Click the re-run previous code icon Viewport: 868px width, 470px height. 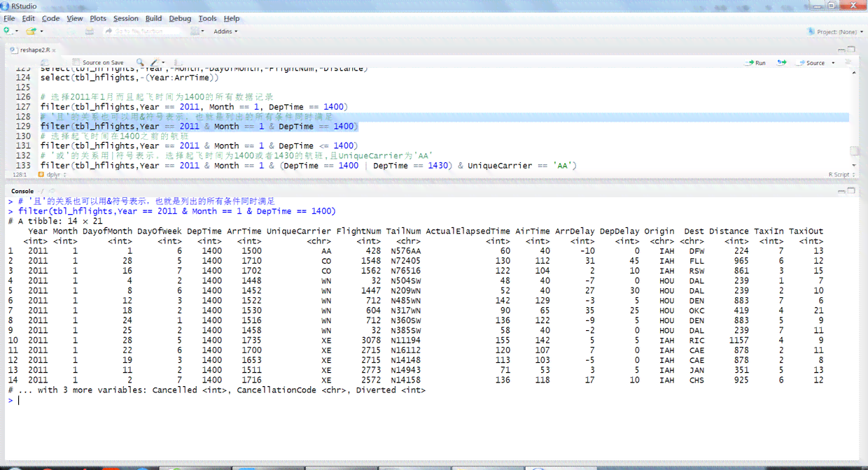[x=782, y=63]
